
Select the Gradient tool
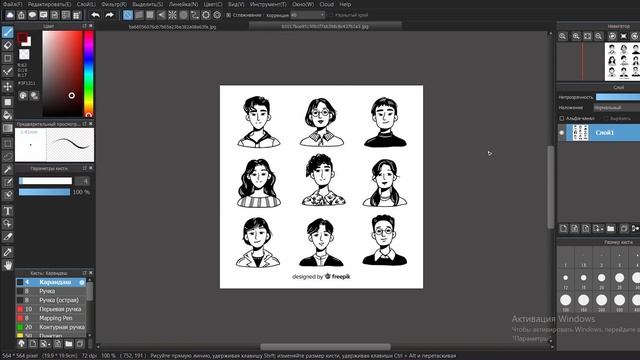[8, 129]
